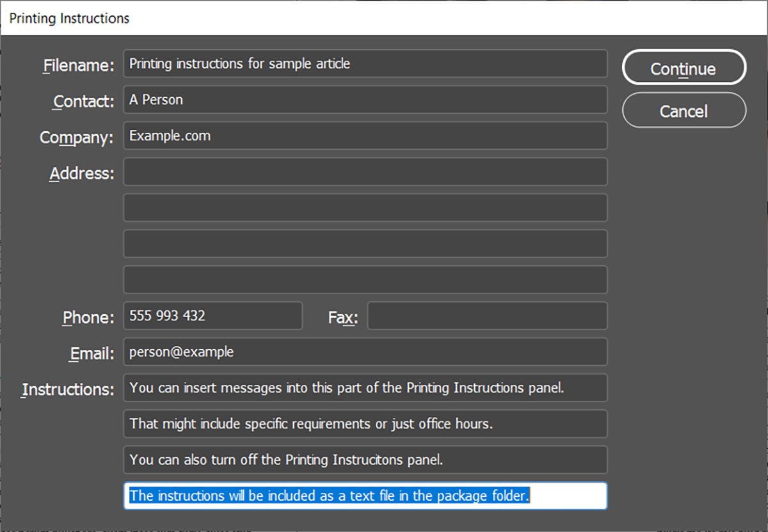Click the Continue button

pos(684,67)
